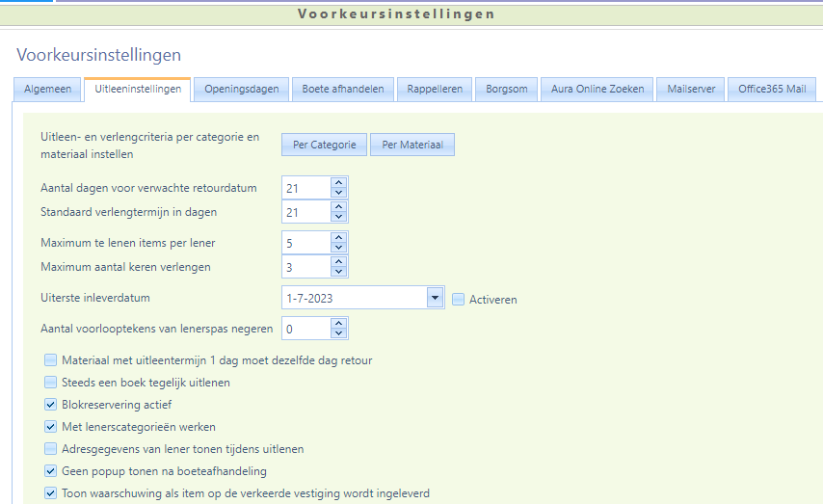Click the Per Materiaal button
This screenshot has width=823, height=504.
411,145
